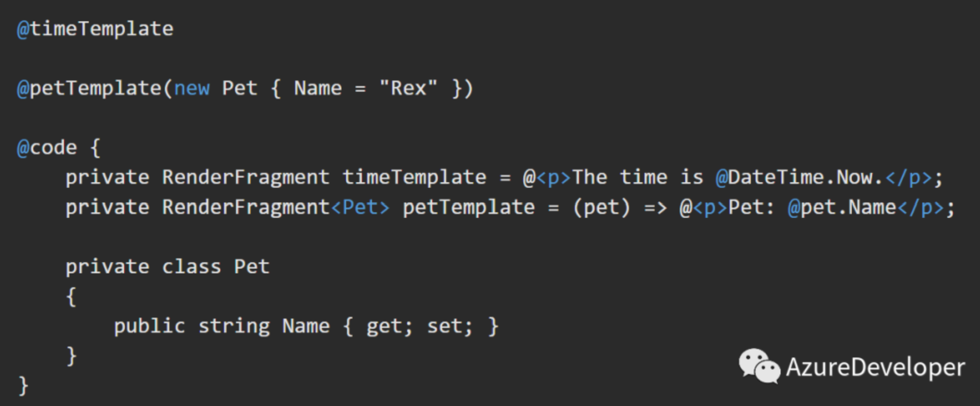Click the @pet.Name expression
The width and height of the screenshot is (980, 406).
[842, 207]
